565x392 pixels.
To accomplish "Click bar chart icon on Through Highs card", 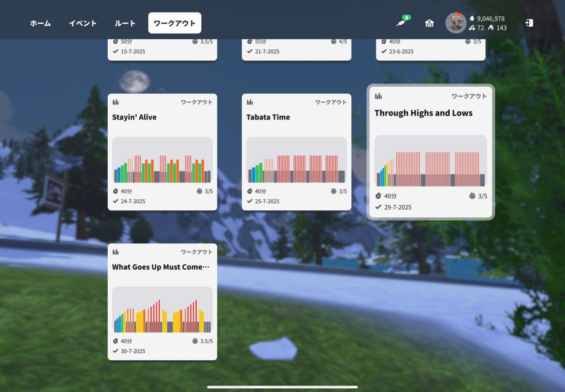I will [378, 96].
